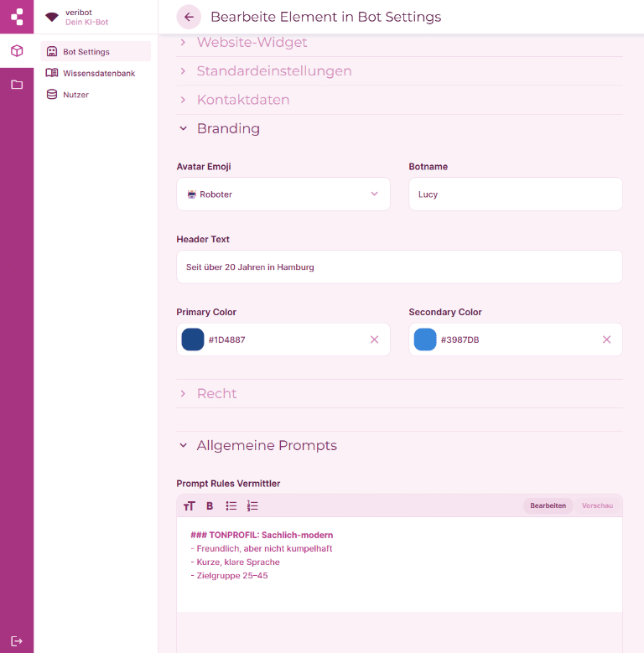
Task: Open Wissensdatenbank in navigation
Action: 96,73
